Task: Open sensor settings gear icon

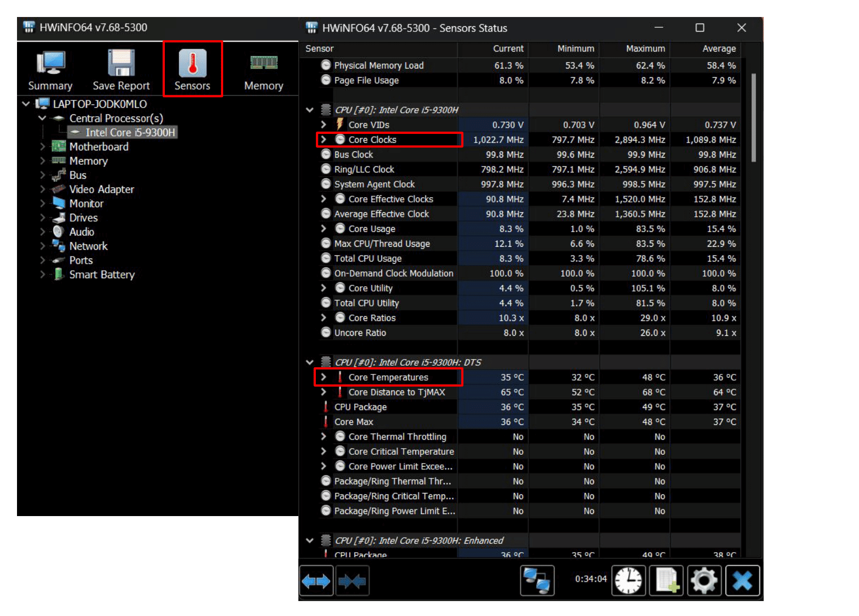Action: (704, 580)
